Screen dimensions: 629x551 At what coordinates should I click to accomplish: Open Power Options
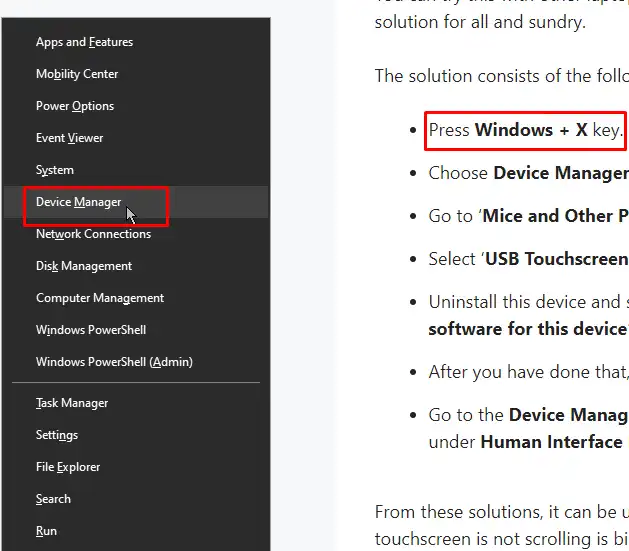pyautogui.click(x=75, y=106)
